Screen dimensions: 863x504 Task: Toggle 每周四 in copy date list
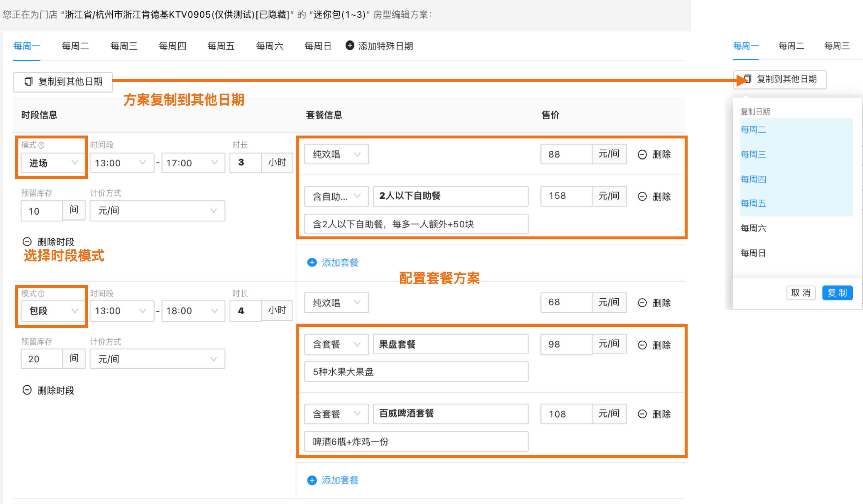pos(796,179)
